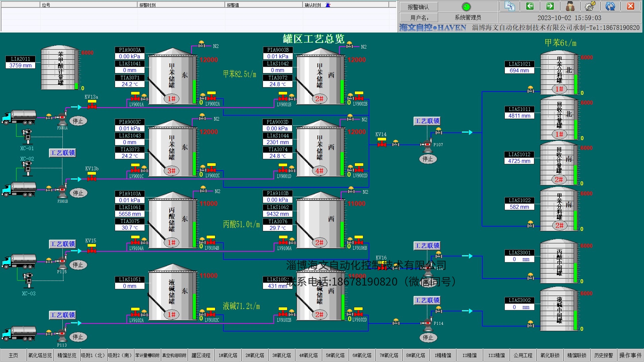The image size is (644, 362).
Task: Open the user login person icon
Action: tap(570, 6)
